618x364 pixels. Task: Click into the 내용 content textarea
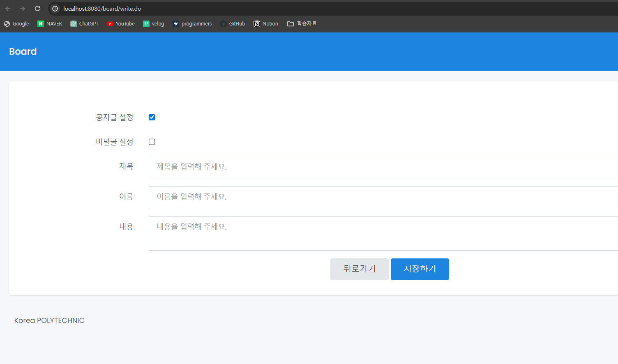click(x=383, y=233)
